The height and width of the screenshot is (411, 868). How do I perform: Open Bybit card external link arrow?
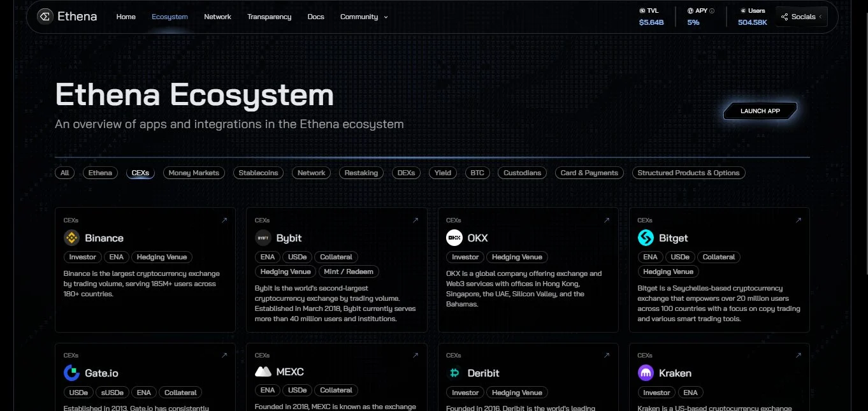coord(416,220)
